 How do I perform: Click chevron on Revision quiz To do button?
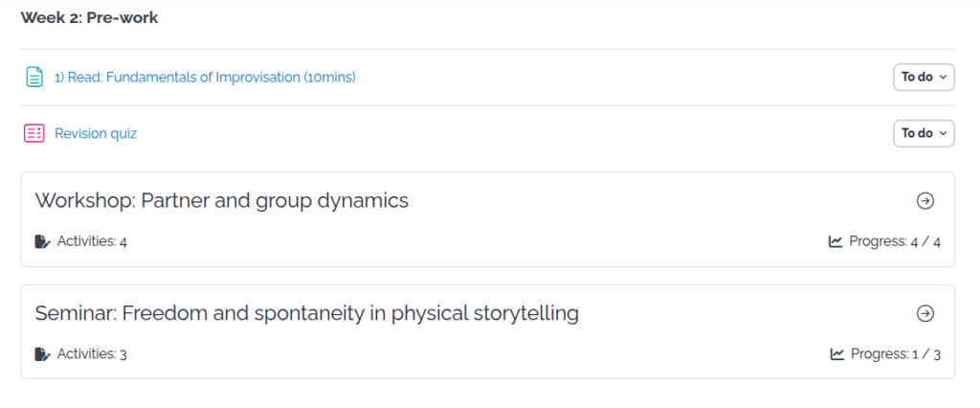pyautogui.click(x=943, y=133)
